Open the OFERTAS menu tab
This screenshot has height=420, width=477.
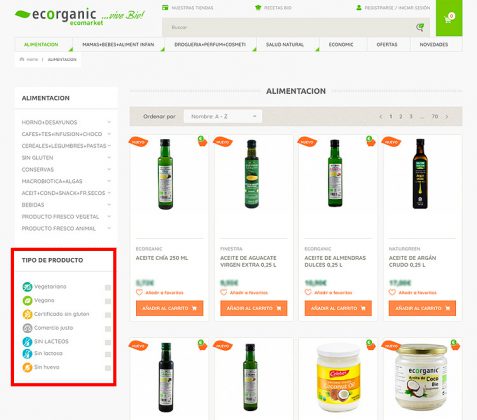[387, 44]
